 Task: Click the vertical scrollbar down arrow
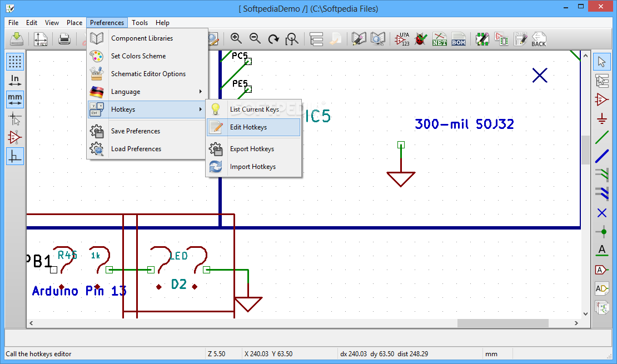pos(585,313)
